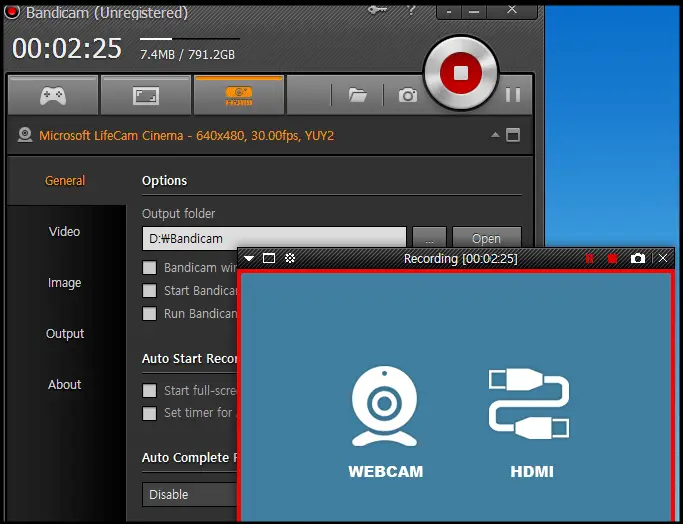683x524 pixels.
Task: Toggle the 'Start Bandicam...' checkbox
Action: pos(149,291)
